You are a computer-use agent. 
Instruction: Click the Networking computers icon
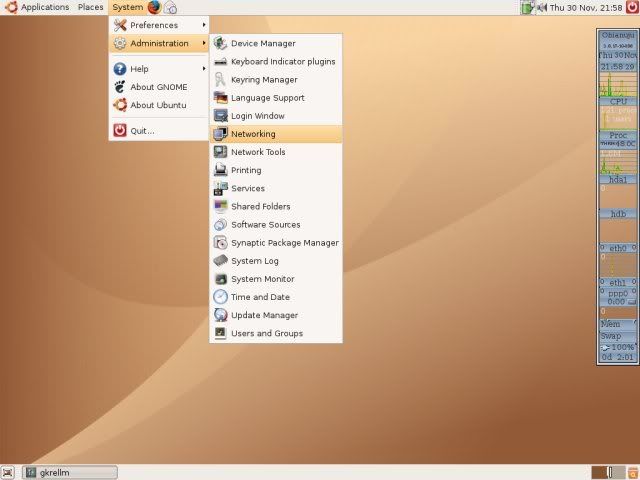(x=220, y=134)
